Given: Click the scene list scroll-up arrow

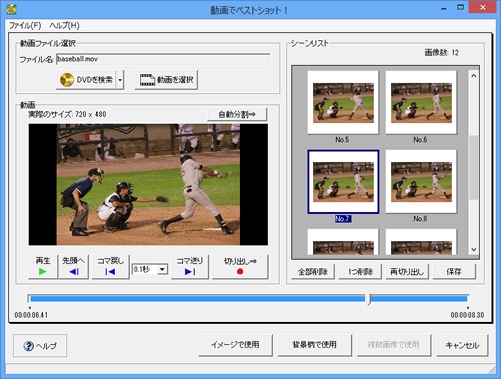Looking at the screenshot, I should point(473,76).
